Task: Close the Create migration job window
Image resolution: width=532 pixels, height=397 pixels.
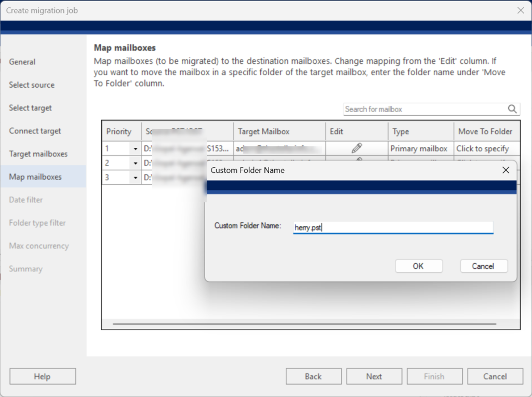Action: (521, 10)
